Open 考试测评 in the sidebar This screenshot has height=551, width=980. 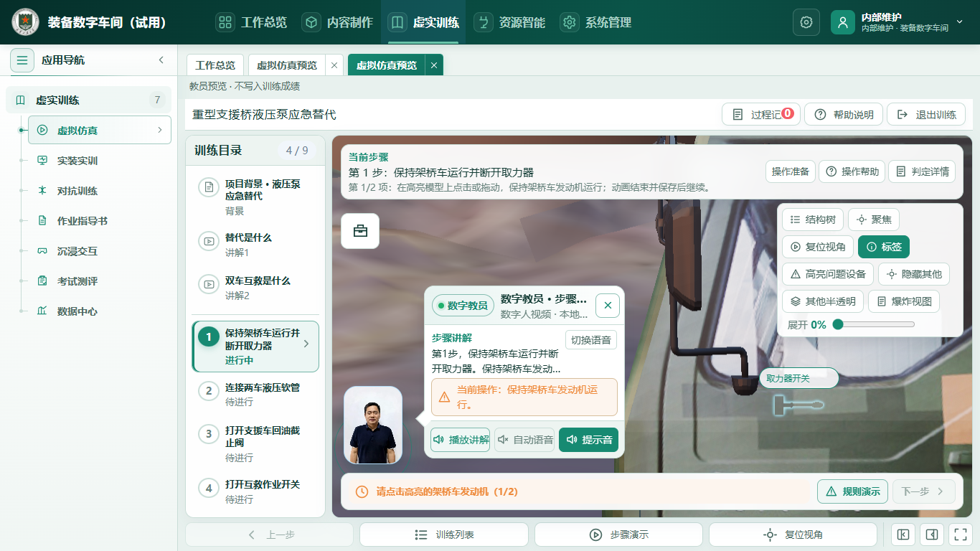click(77, 281)
